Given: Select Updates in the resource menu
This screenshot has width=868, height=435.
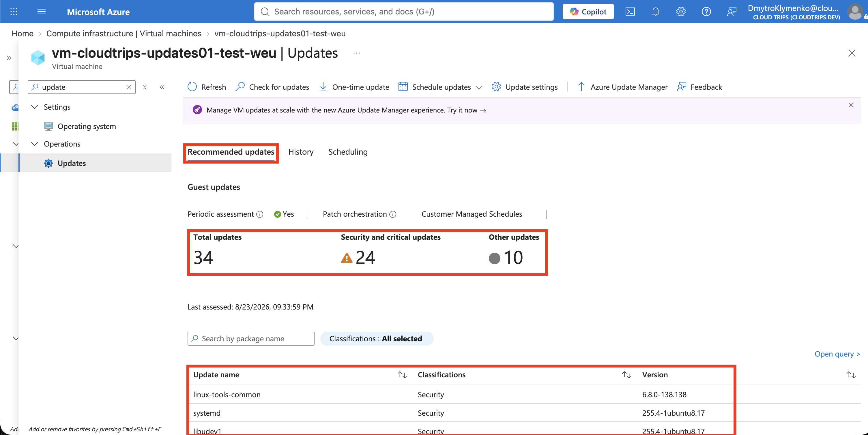Looking at the screenshot, I should click(x=72, y=163).
